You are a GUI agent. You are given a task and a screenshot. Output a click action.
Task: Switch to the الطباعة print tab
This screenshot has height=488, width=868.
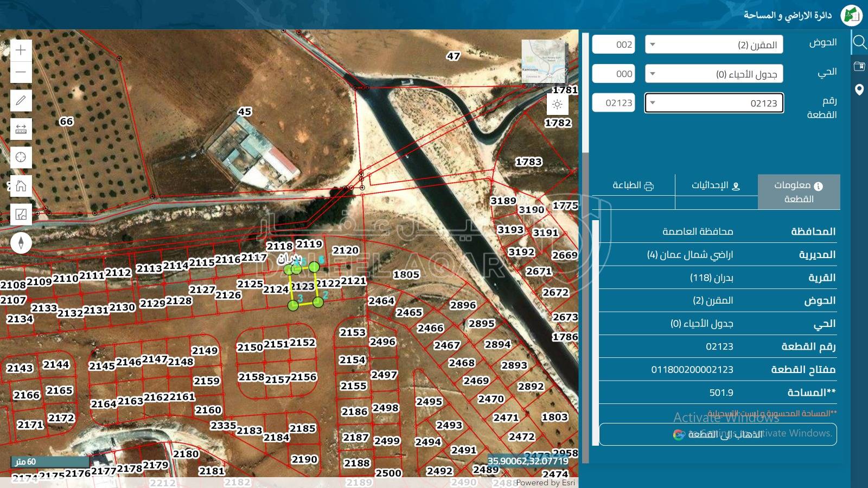click(x=633, y=185)
